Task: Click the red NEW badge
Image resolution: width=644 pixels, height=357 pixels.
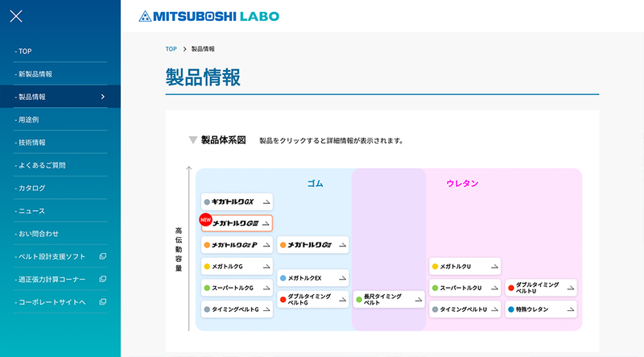Action: point(206,220)
